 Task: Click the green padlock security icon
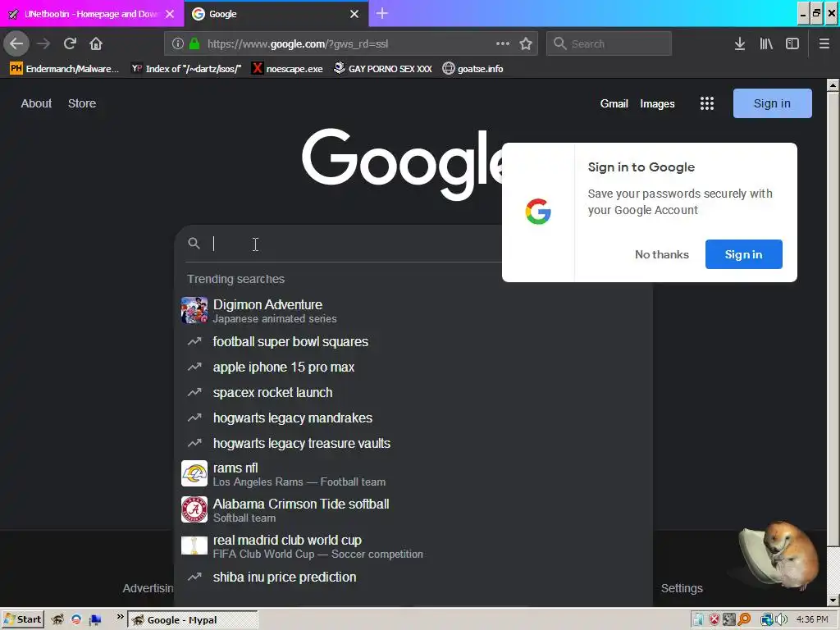point(194,44)
